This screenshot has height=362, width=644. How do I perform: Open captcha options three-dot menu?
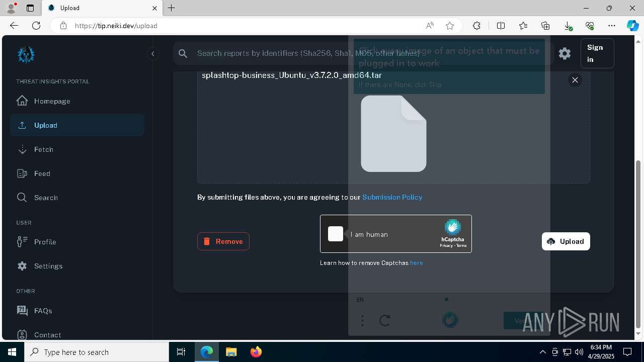coord(362,320)
